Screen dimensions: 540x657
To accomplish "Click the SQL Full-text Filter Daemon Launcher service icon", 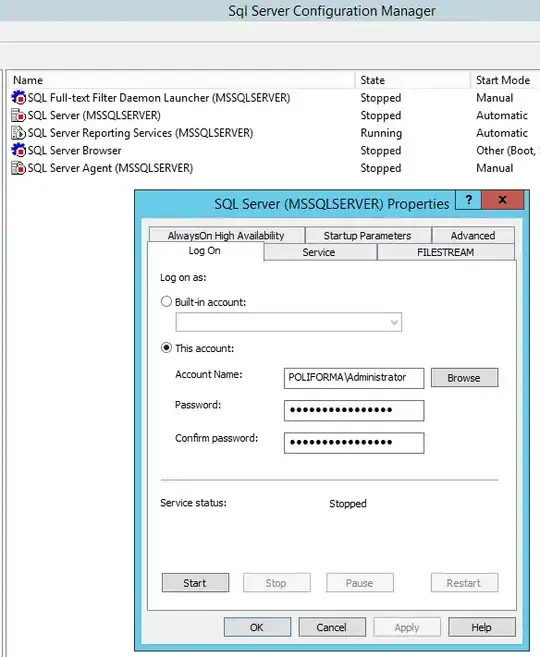I will point(18,98).
